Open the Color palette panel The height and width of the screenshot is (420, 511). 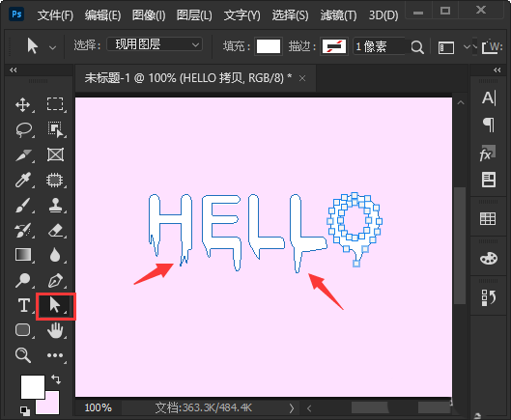(489, 259)
